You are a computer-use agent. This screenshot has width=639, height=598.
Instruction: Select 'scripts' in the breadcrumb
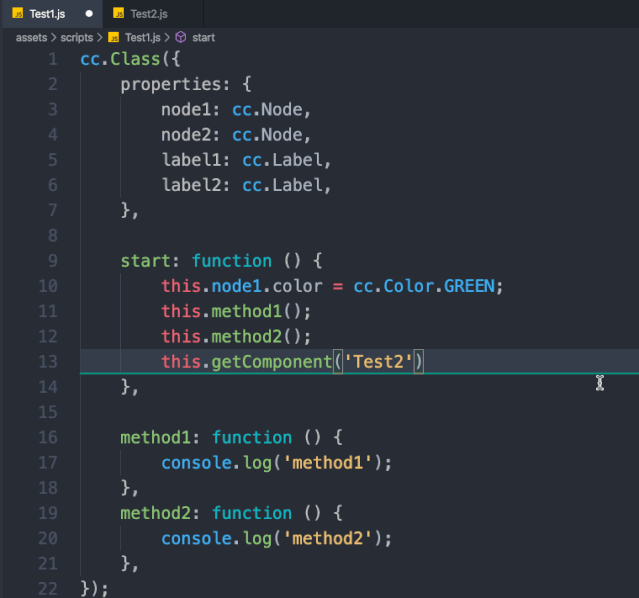pyautogui.click(x=77, y=38)
